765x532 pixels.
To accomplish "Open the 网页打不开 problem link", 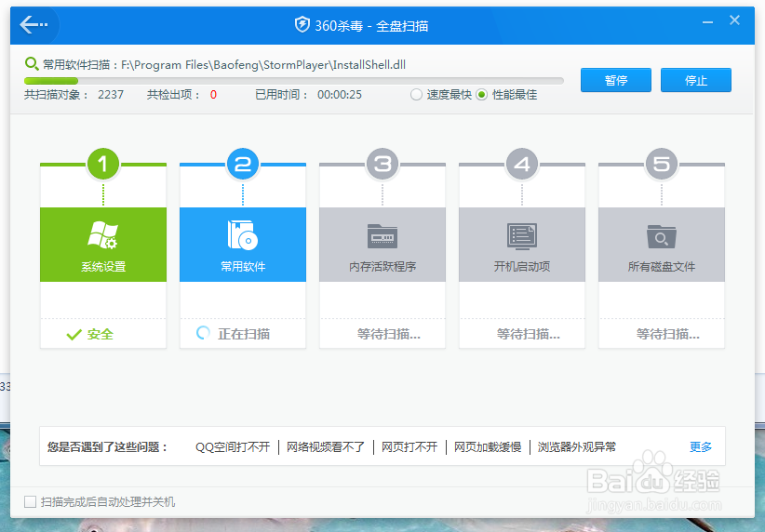I will (x=409, y=446).
